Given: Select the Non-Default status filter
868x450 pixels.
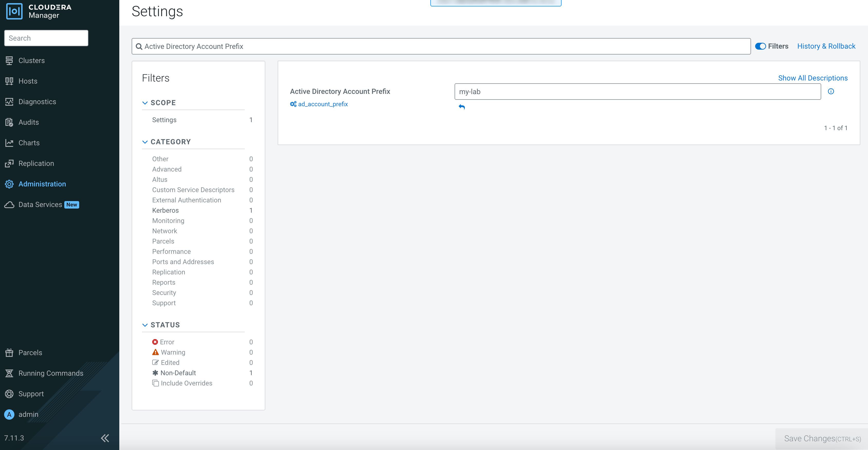Looking at the screenshot, I should click(x=178, y=373).
